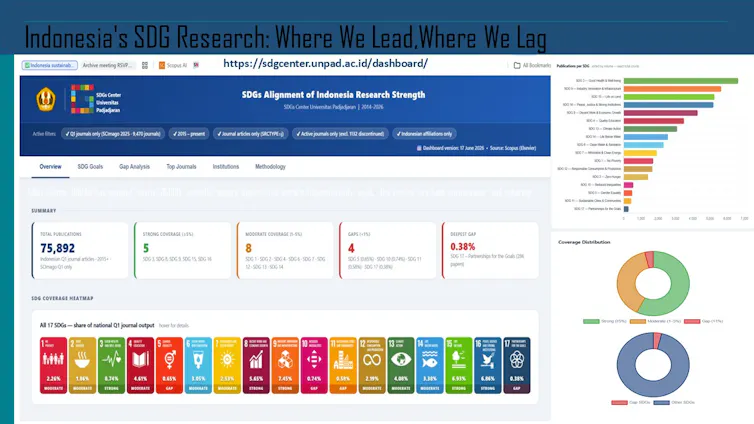Toggle Active journals only filter chip
Image resolution: width=754 pixels, height=424 pixels.
[340, 134]
